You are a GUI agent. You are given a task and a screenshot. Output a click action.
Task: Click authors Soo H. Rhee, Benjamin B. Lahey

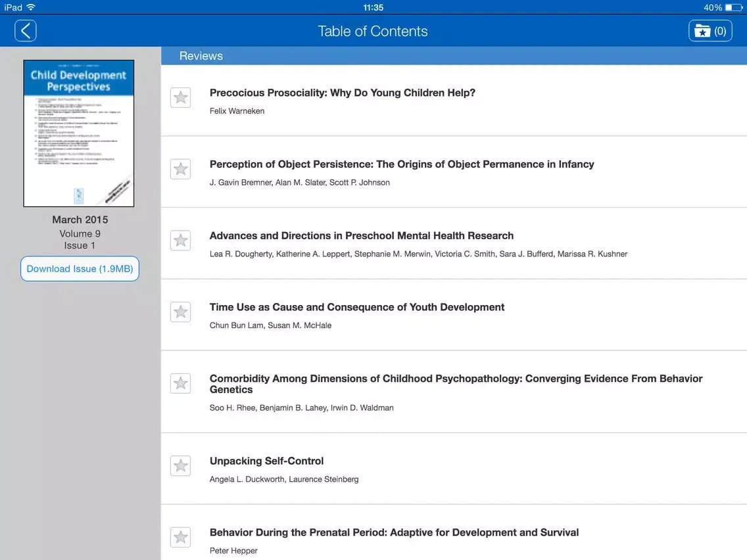pyautogui.click(x=268, y=408)
